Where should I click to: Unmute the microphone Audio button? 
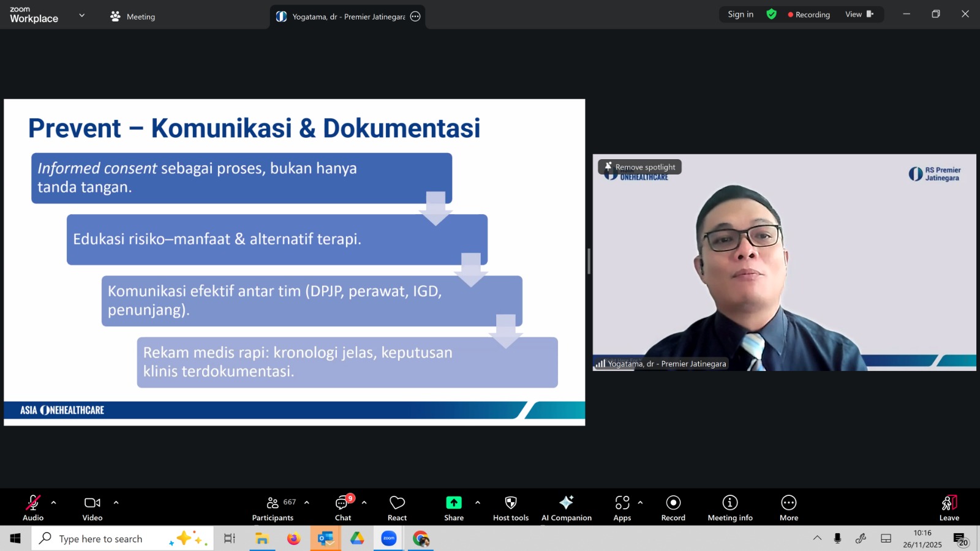pos(33,508)
